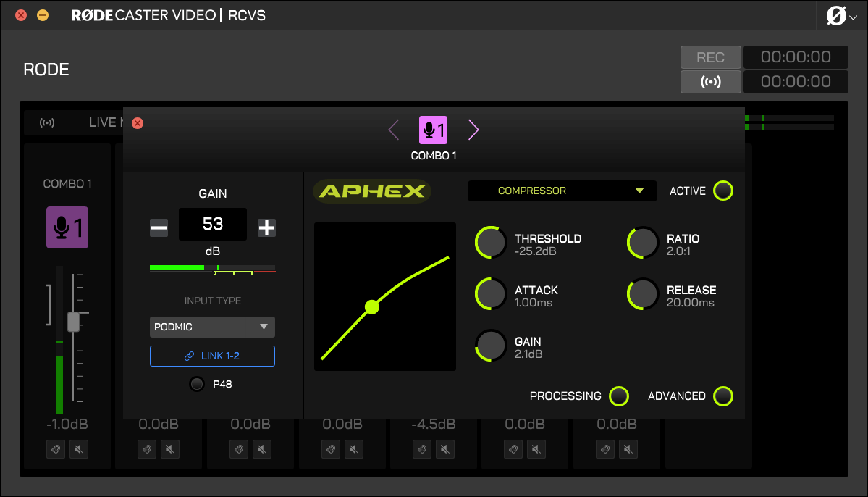Increase gain with the plus stepper
Screen dimensions: 868x497
click(x=266, y=227)
